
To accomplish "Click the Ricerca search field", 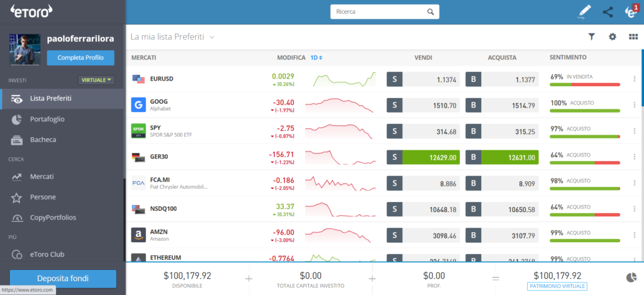I will [385, 12].
